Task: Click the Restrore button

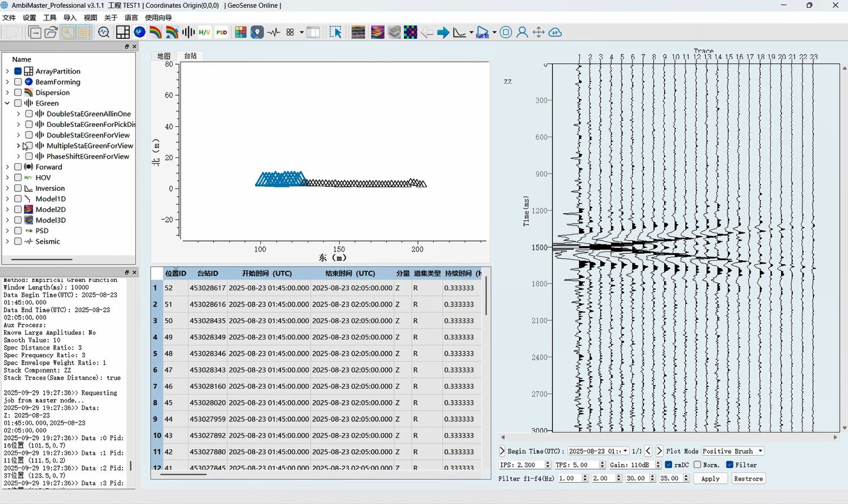Action: [748, 479]
